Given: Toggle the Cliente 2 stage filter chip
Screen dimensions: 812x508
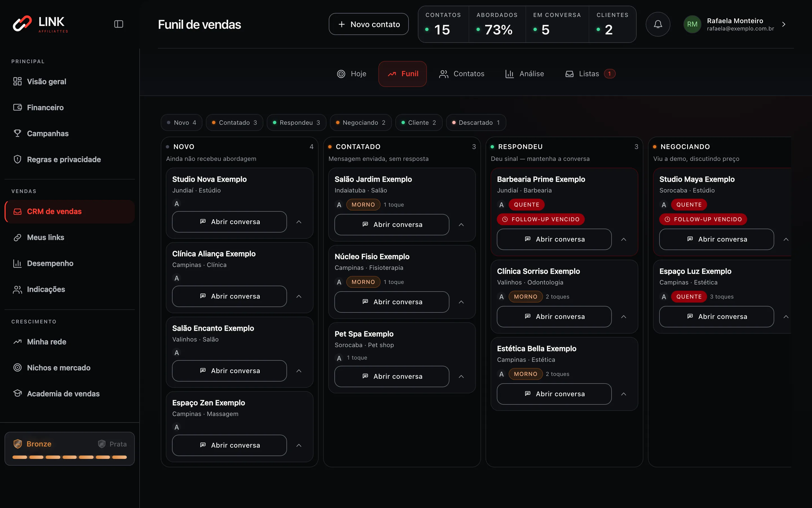Looking at the screenshot, I should pyautogui.click(x=419, y=123).
